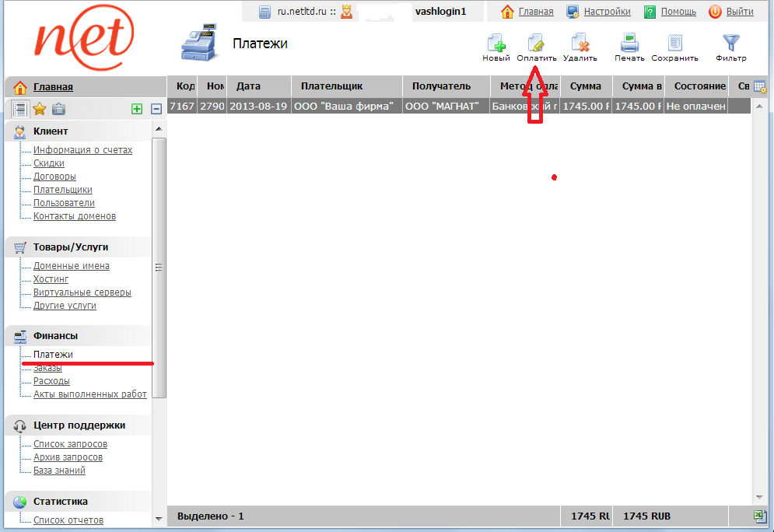
Task: Open the briefcase view in the sidebar
Action: pyautogui.click(x=58, y=110)
